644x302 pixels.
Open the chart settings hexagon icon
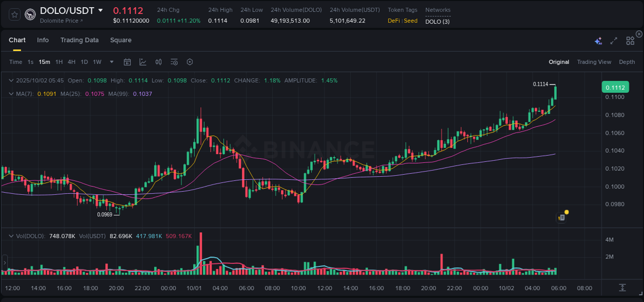coord(190,62)
